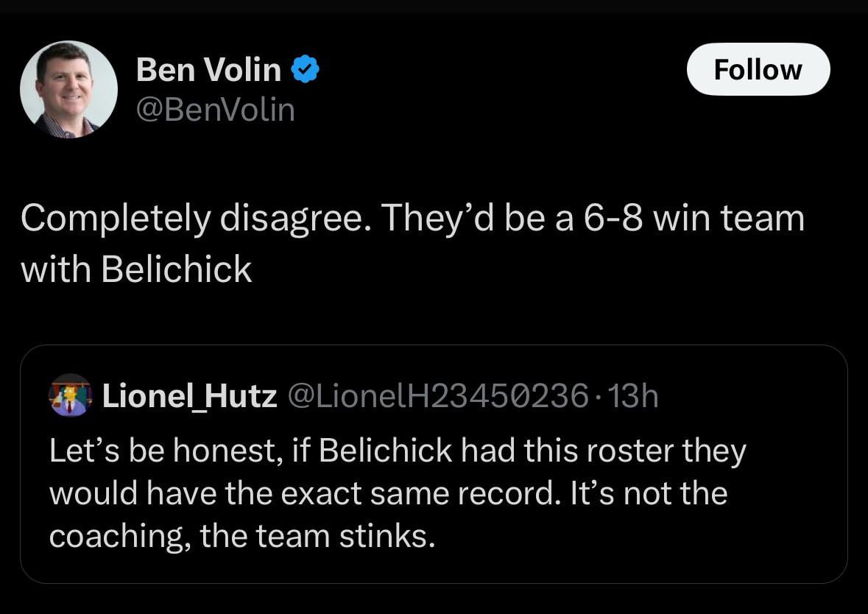Click Follow to follow @BenVolin
Screen dimensions: 868x614
pyautogui.click(x=758, y=69)
